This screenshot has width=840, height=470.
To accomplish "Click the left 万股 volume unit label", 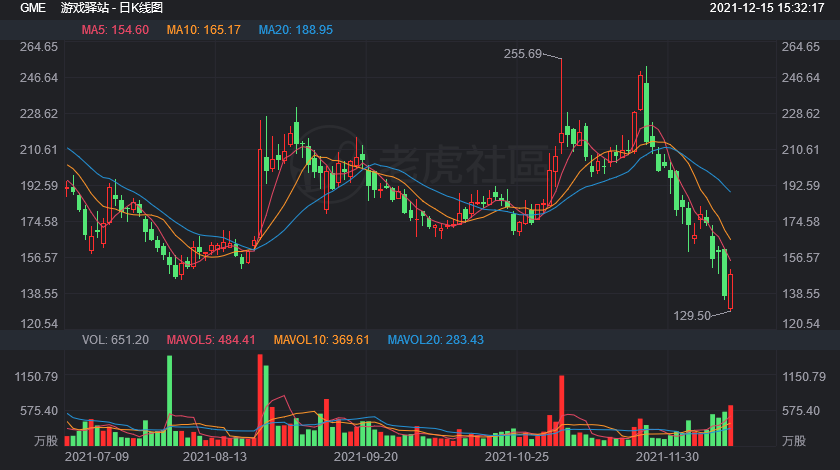I will [46, 441].
